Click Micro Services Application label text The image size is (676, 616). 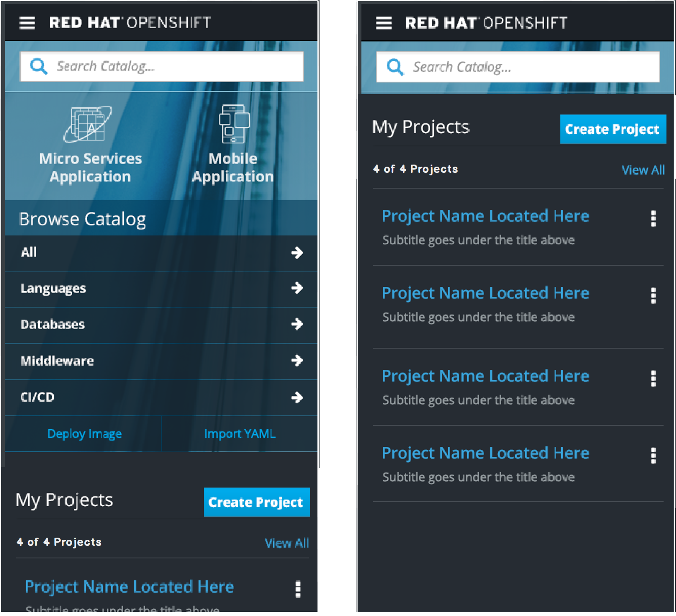point(90,167)
